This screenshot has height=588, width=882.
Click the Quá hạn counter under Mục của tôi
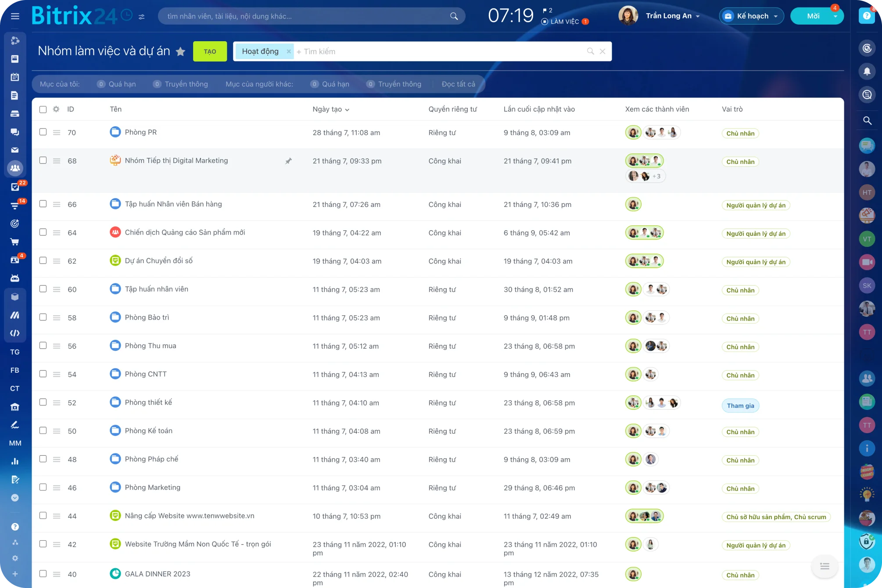coord(117,84)
